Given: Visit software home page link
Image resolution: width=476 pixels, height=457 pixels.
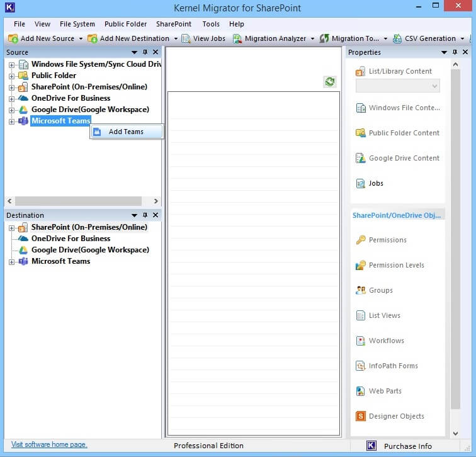Looking at the screenshot, I should pyautogui.click(x=49, y=444).
